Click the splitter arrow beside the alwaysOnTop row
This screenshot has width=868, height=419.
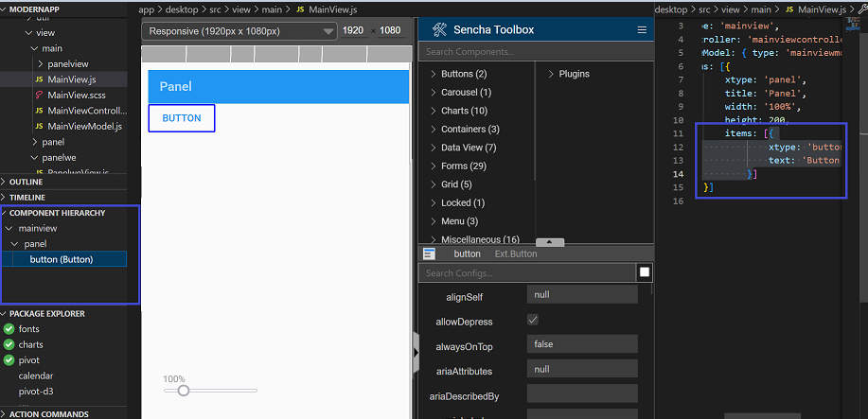pyautogui.click(x=416, y=353)
